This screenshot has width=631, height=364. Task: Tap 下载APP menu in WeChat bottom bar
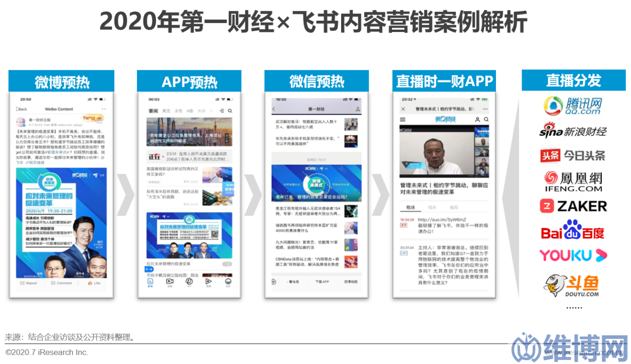click(x=322, y=282)
